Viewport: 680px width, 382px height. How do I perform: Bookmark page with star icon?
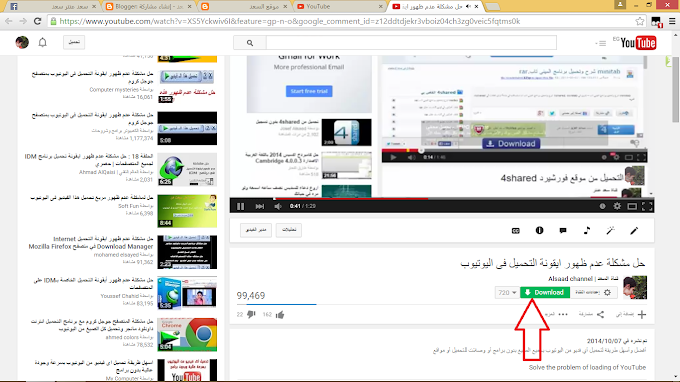tap(640, 21)
